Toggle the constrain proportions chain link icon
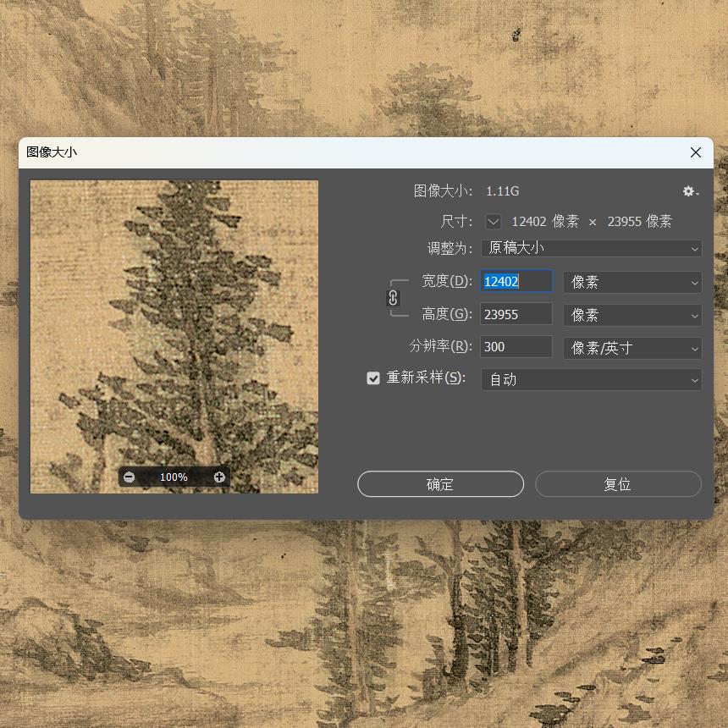This screenshot has width=728, height=728. tap(393, 298)
